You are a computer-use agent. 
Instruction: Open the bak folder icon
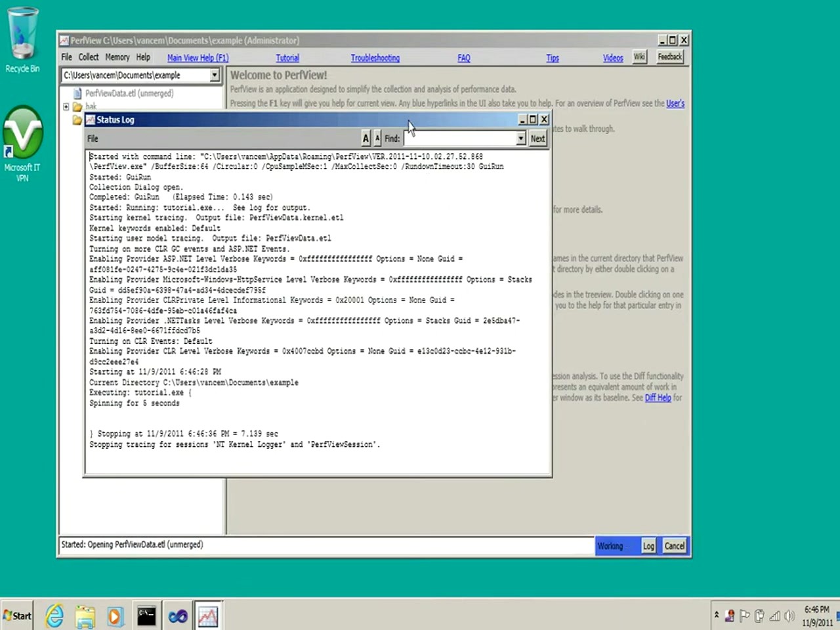click(x=77, y=106)
